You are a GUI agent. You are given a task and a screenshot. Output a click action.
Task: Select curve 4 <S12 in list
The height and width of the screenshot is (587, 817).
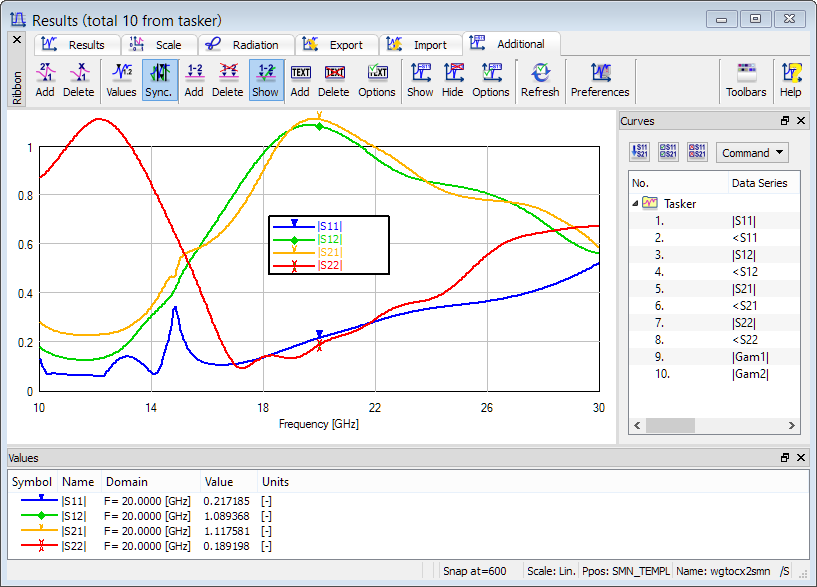(714, 272)
